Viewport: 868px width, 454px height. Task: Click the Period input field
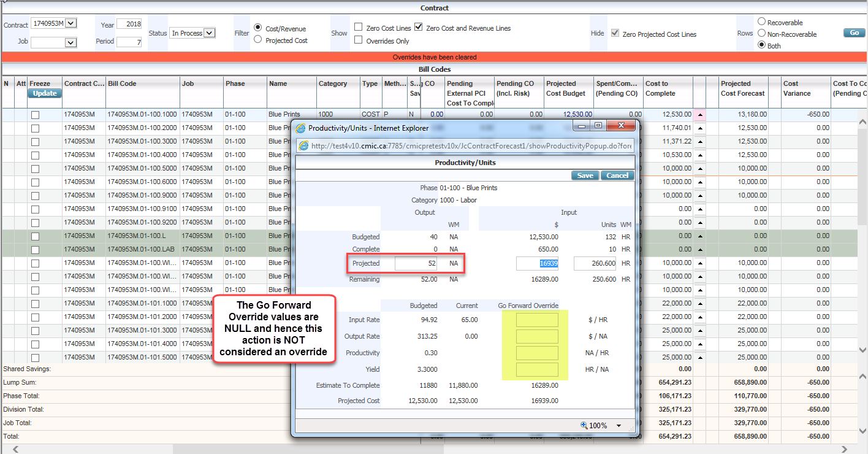[x=129, y=42]
